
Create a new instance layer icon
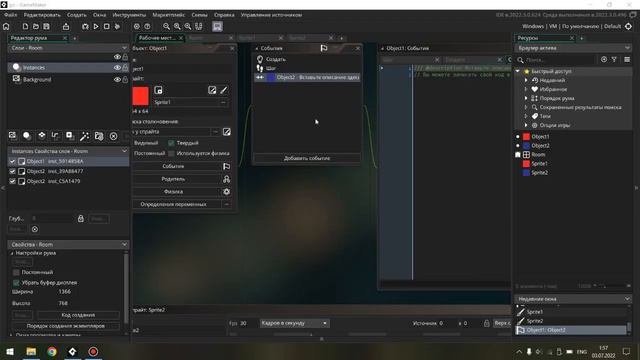[27, 136]
